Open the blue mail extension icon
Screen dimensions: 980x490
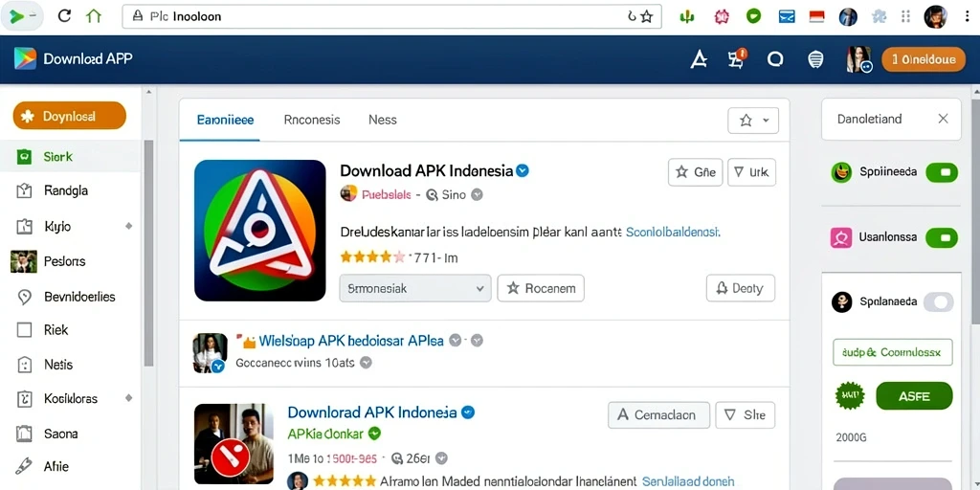click(x=787, y=16)
